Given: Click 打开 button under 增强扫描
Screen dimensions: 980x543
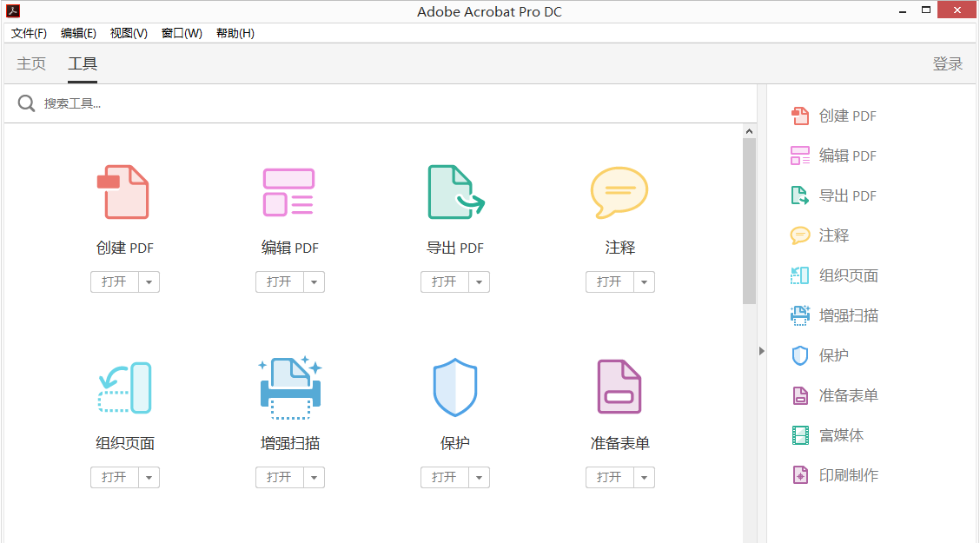Looking at the screenshot, I should point(280,477).
